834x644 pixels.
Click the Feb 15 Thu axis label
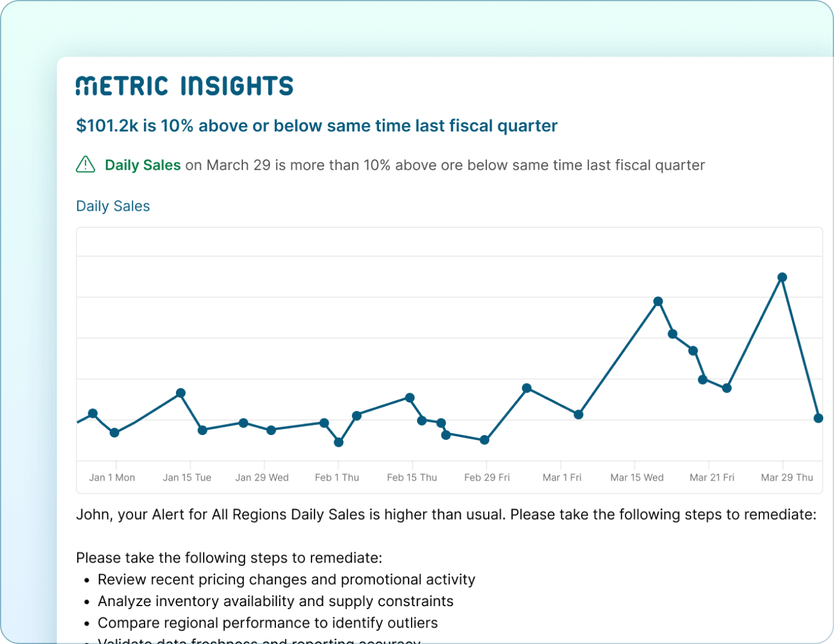[x=412, y=478]
